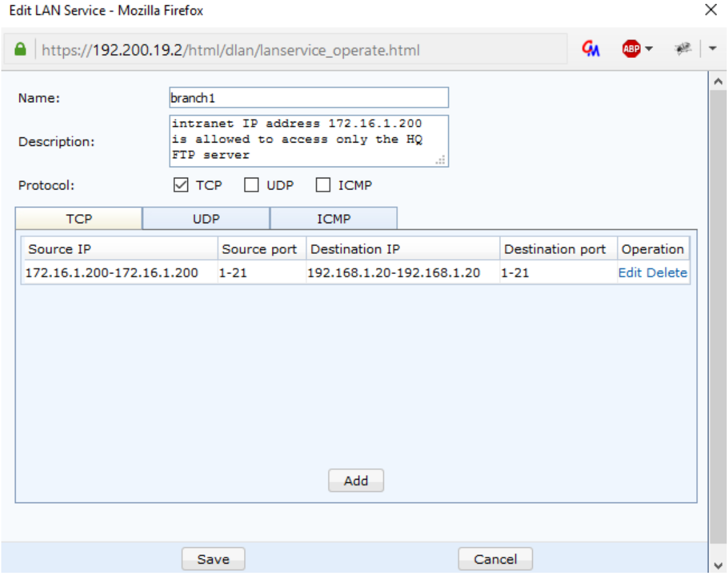Click the scrollbar up arrow
This screenshot has height=576, width=728.
(x=718, y=82)
